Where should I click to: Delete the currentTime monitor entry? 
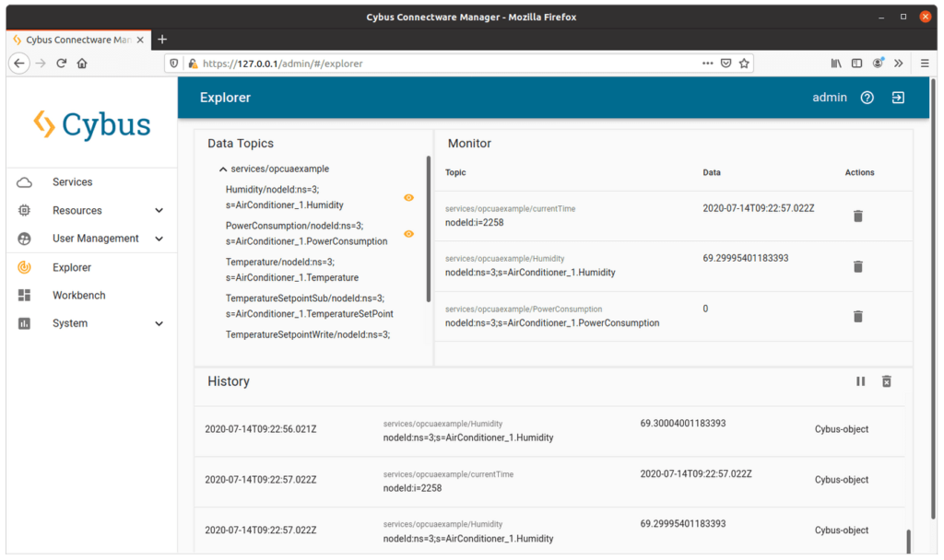point(858,216)
